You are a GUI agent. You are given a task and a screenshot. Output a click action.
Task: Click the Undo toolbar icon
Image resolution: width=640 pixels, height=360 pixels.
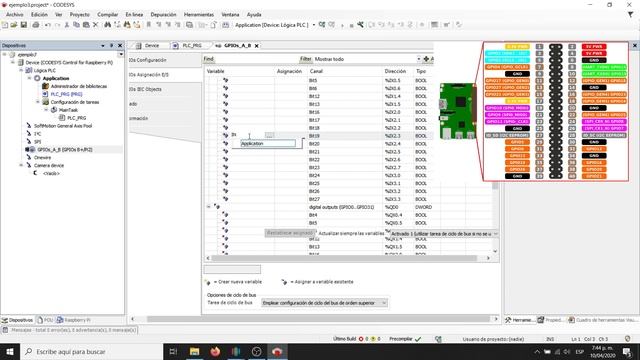click(x=47, y=25)
